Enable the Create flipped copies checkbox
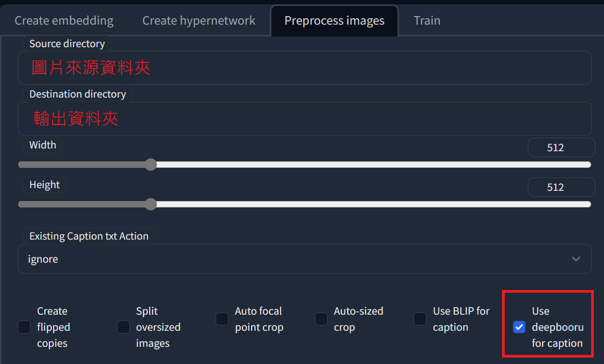This screenshot has height=364, width=604. [24, 326]
